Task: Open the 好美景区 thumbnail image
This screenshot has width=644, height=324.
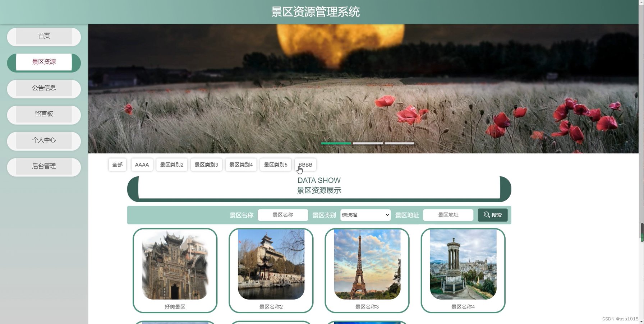Action: [x=175, y=265]
